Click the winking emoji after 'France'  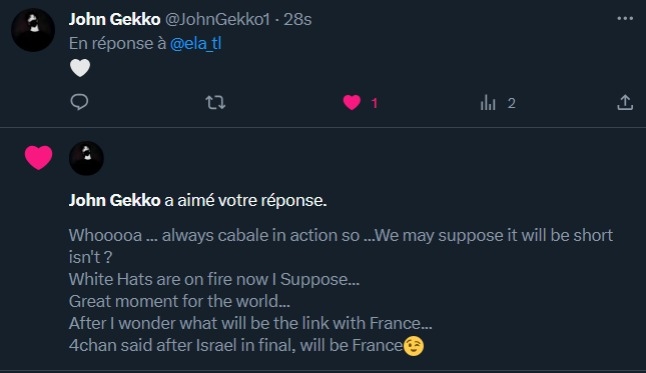click(413, 346)
